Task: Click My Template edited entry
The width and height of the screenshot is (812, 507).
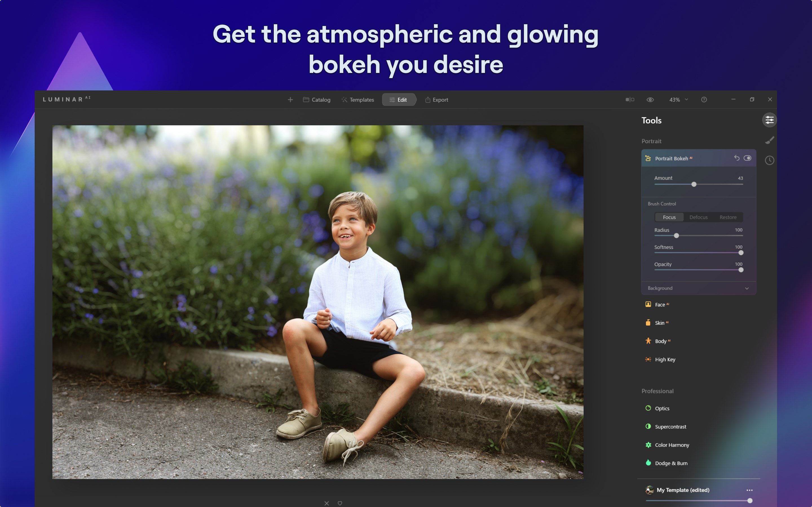Action: pos(682,490)
